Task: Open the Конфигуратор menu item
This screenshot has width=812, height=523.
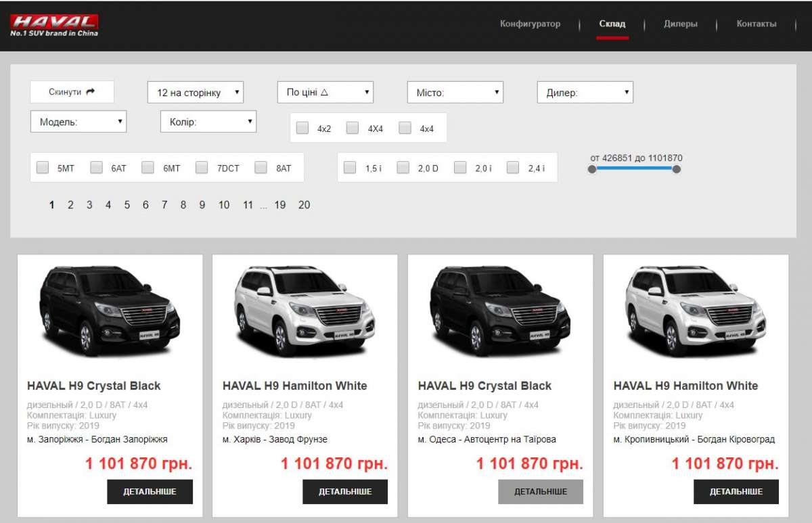Action: (530, 24)
